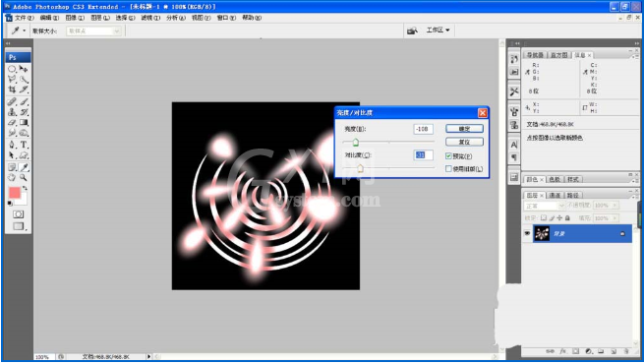Toggle lock image pixels brush icon
Screen dimensions: 644x363
click(x=552, y=217)
